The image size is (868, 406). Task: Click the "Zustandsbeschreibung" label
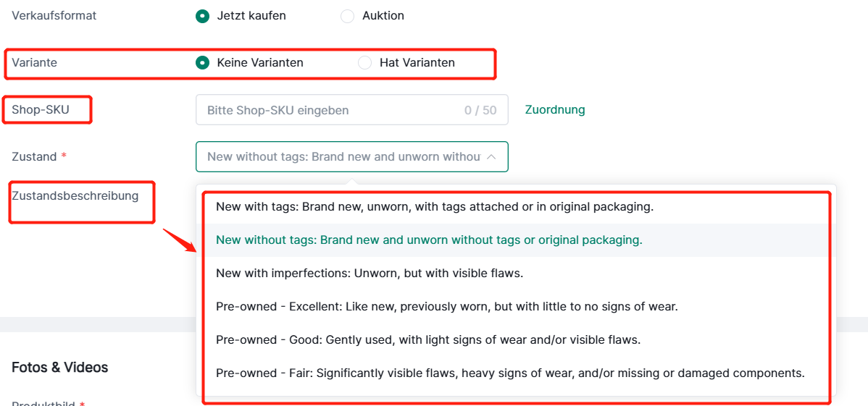click(x=75, y=195)
